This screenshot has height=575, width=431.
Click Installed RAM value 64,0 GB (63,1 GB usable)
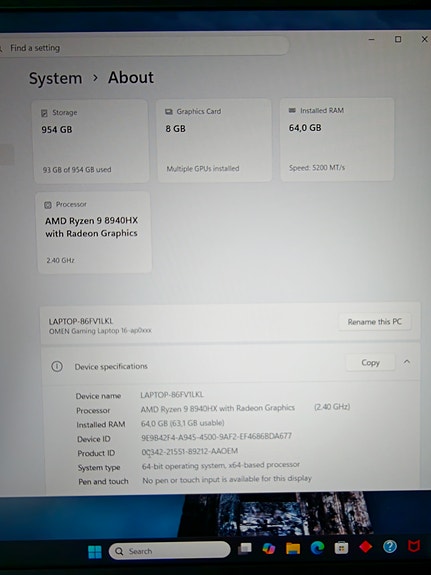(x=183, y=423)
